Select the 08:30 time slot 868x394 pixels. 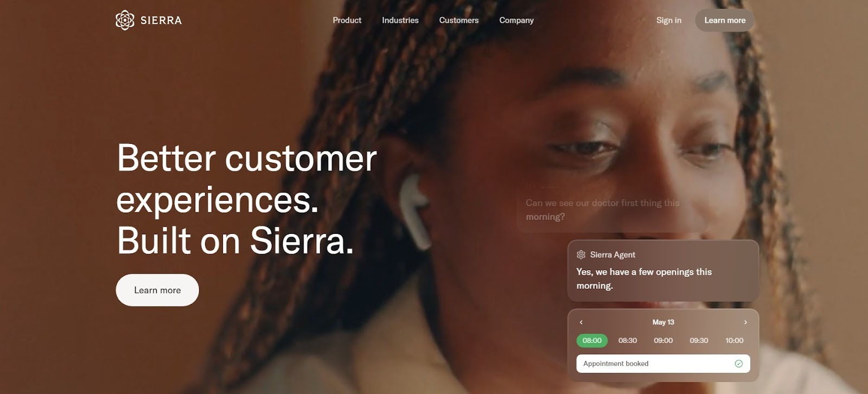click(628, 340)
